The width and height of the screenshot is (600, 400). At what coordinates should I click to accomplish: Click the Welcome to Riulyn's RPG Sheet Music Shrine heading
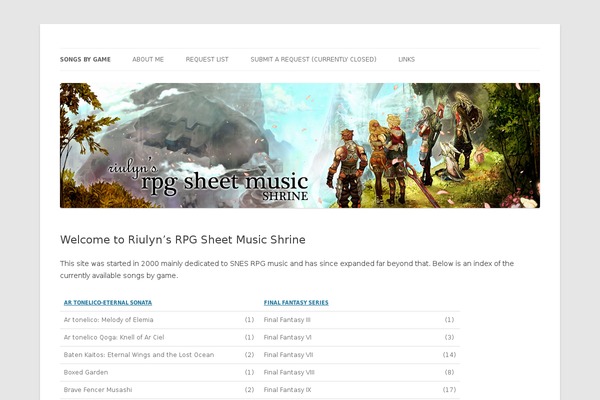[183, 240]
